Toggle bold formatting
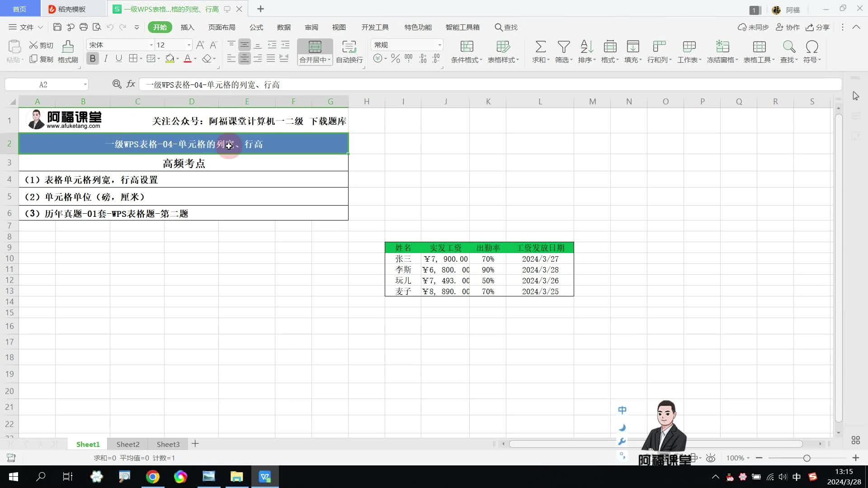Image resolution: width=868 pixels, height=488 pixels. click(x=93, y=59)
